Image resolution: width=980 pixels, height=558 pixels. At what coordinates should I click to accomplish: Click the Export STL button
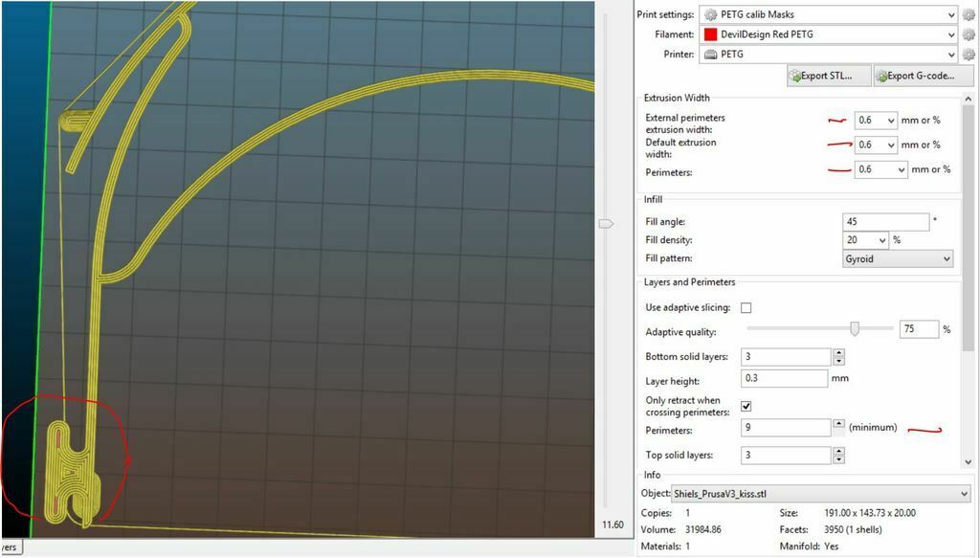tap(829, 75)
